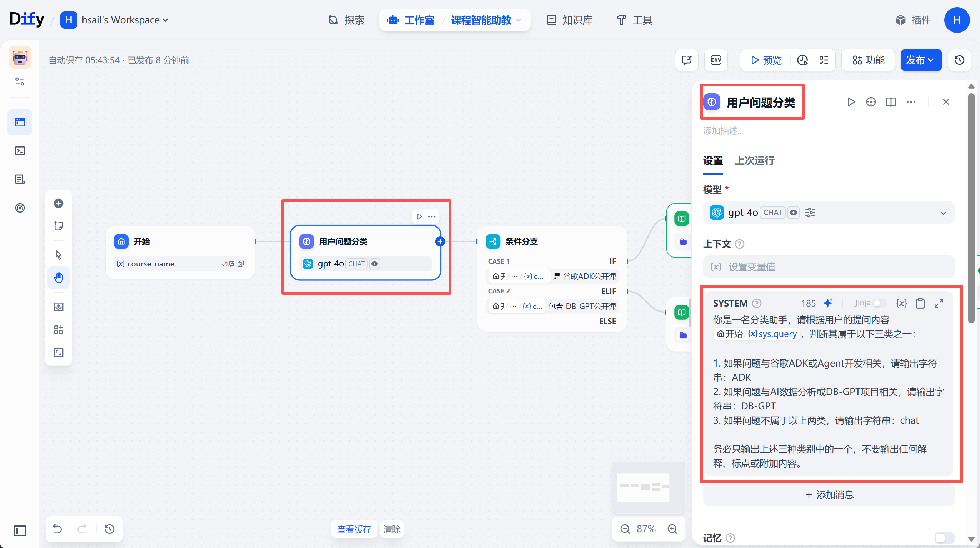The height and width of the screenshot is (548, 980).
Task: Open the change history clock icon
Action: 110,529
